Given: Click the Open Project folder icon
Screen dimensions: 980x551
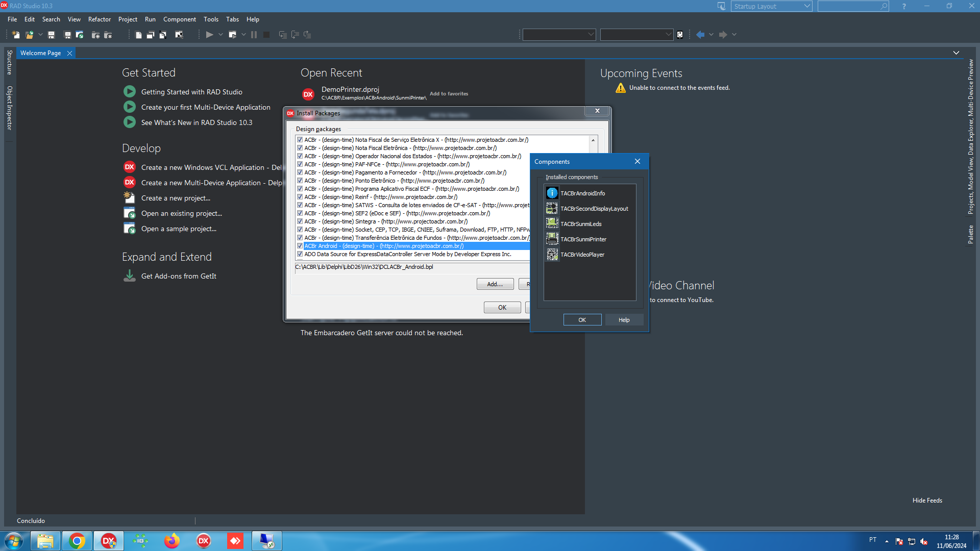Looking at the screenshot, I should click(30, 35).
